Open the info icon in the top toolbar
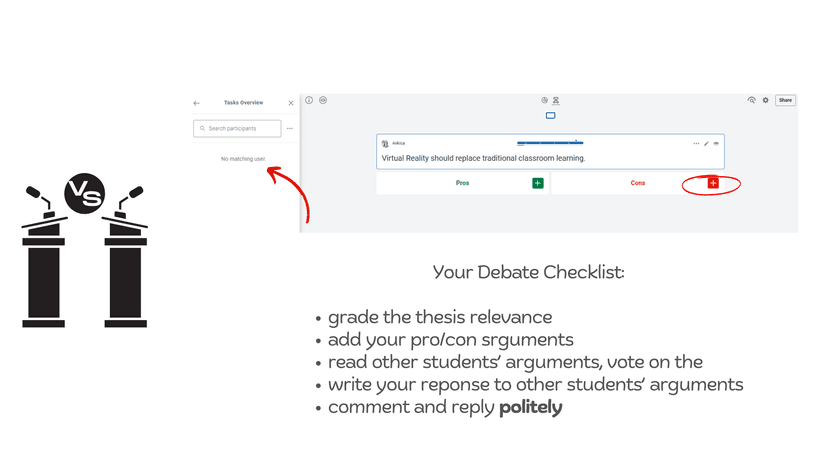This screenshot has height=466, width=828. 309,100
